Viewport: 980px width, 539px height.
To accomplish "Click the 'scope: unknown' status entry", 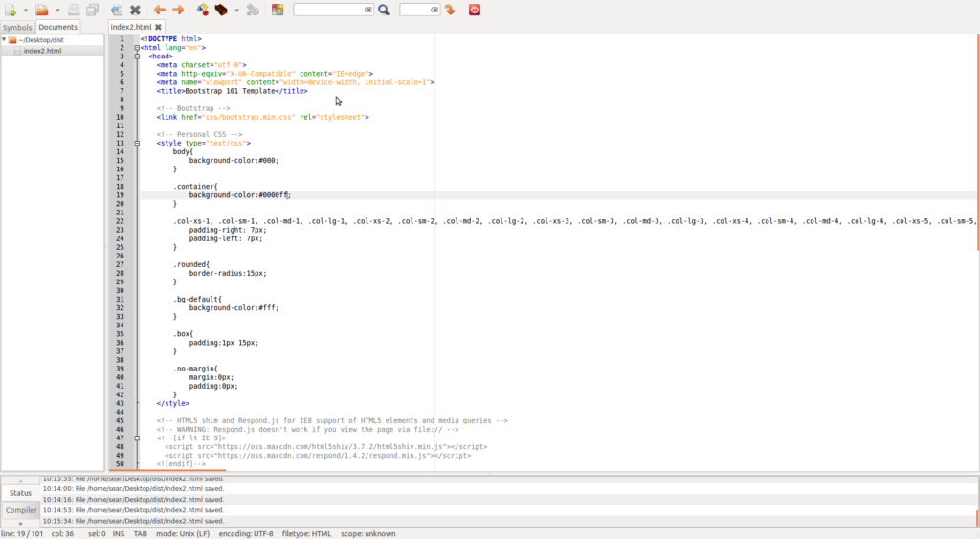I will (368, 534).
